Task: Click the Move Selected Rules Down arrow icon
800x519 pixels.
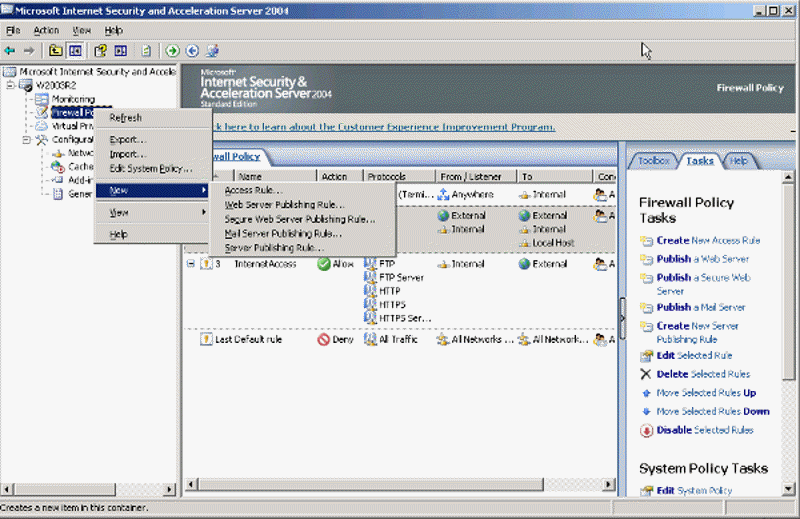Action: pos(646,411)
